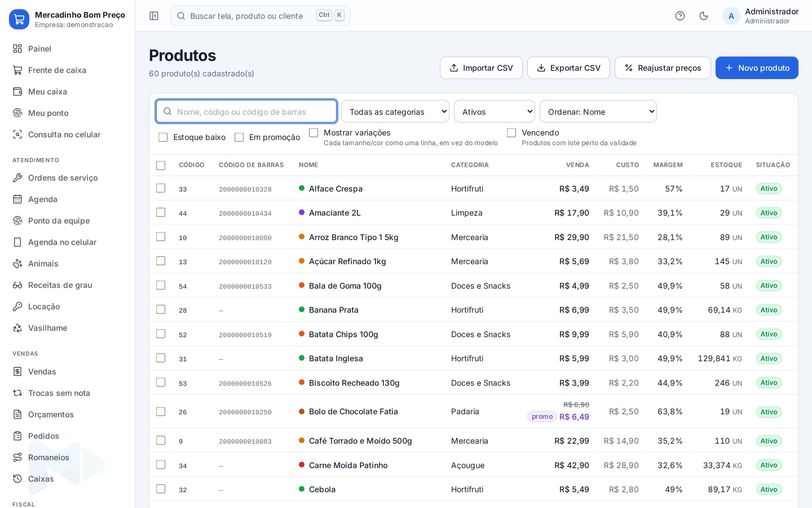The height and width of the screenshot is (508, 812).
Task: Enable Em promoção filter checkbox
Action: [239, 137]
